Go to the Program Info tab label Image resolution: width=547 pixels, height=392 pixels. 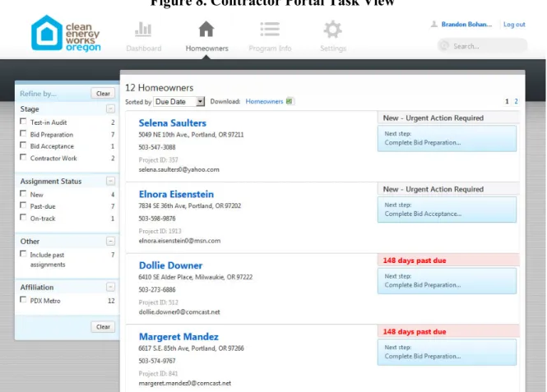[270, 48]
